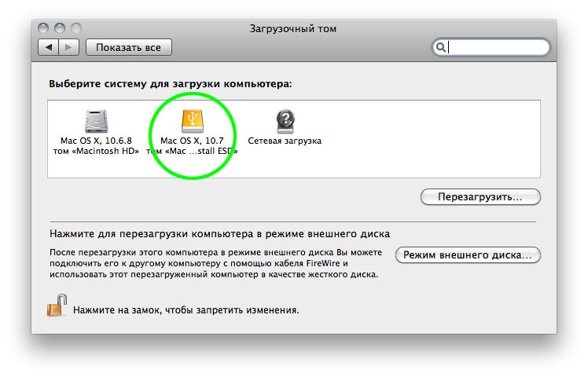Choose the Сетевая загрузка globe icon
588x377 pixels.
point(285,121)
